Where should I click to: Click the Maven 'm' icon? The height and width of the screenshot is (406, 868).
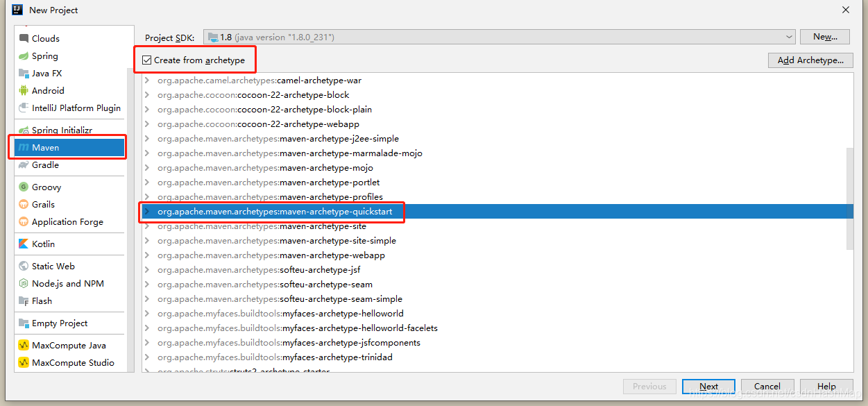24,148
